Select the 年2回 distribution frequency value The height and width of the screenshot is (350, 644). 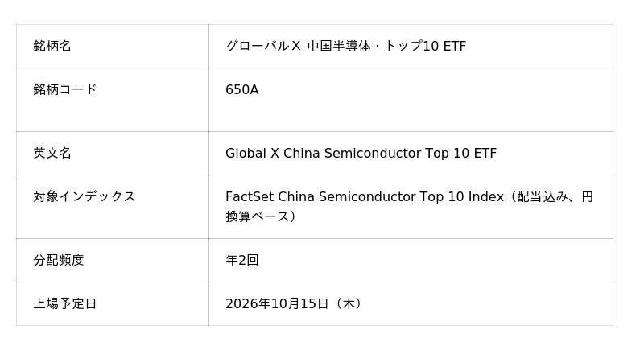pos(242,260)
